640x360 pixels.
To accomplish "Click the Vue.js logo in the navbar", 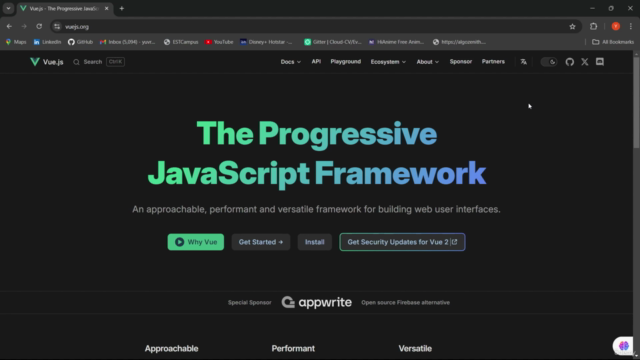I will 47,62.
